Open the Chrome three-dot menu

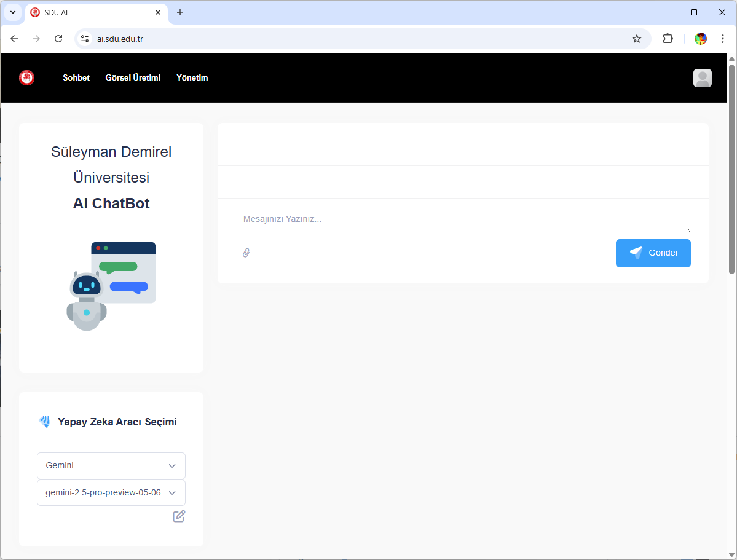(x=723, y=39)
